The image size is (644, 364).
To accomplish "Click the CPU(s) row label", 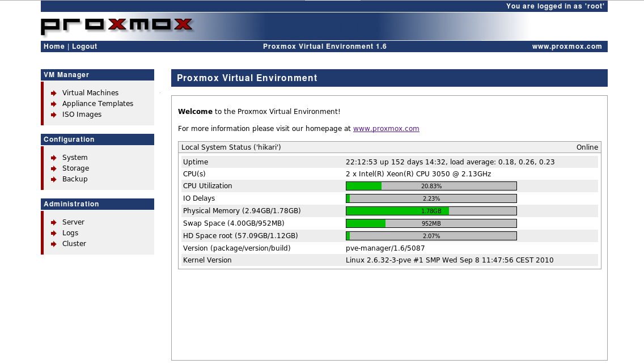I will pos(194,174).
